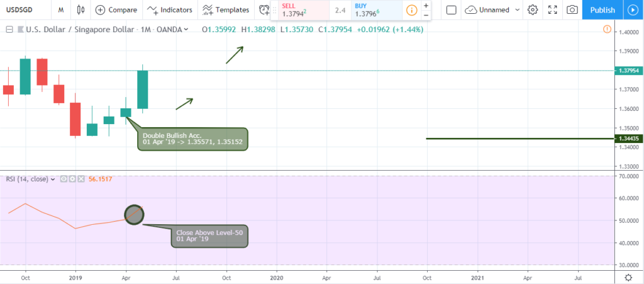
Task: Click the 2021 label on the time axis
Action: point(478,277)
